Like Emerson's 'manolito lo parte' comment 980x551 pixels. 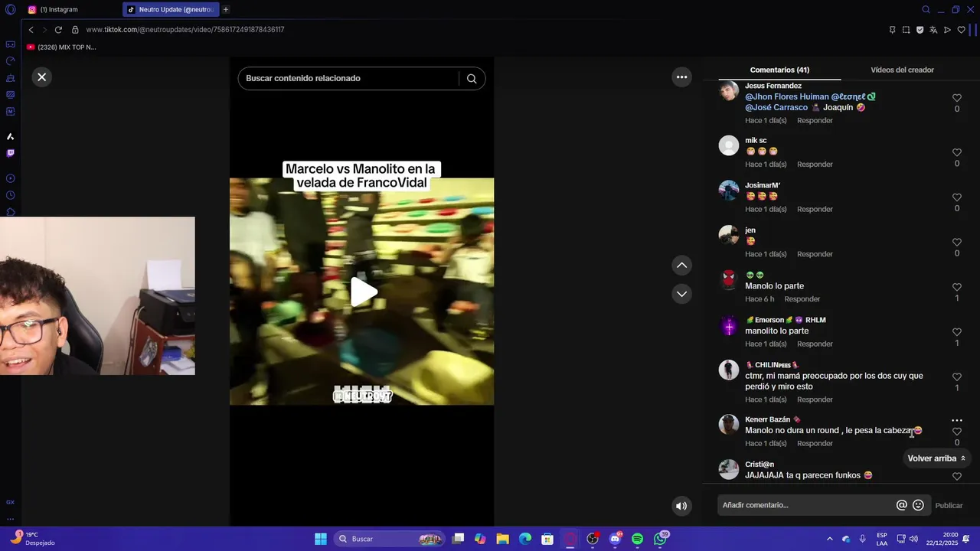click(x=957, y=332)
